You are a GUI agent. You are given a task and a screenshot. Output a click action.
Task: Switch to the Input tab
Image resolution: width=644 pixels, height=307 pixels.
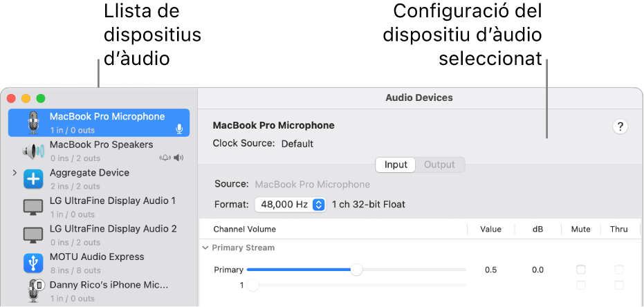pos(396,165)
